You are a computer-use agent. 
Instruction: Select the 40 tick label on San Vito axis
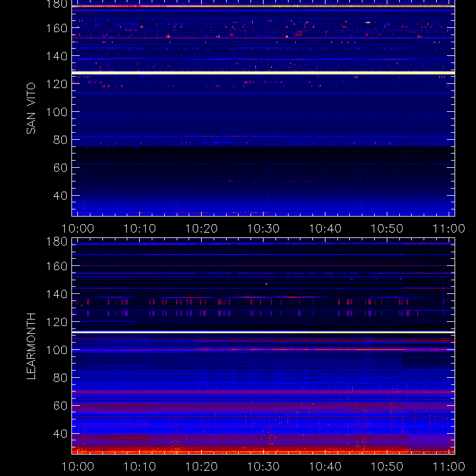pos(60,196)
